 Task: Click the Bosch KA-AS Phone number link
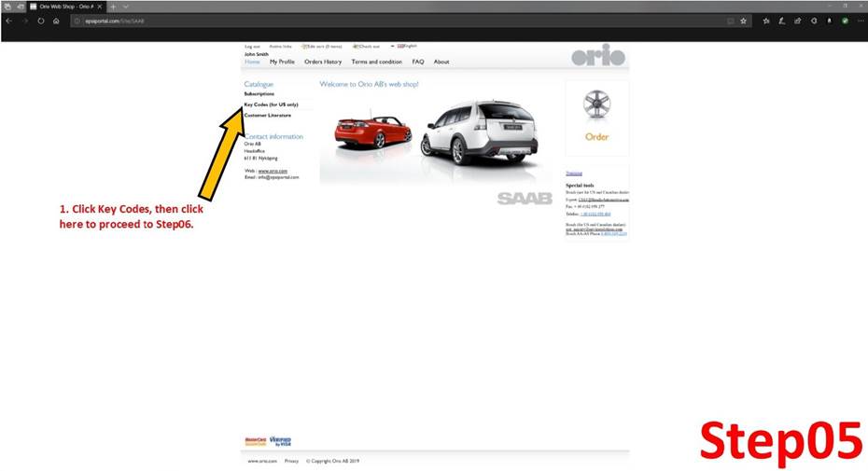(614, 233)
